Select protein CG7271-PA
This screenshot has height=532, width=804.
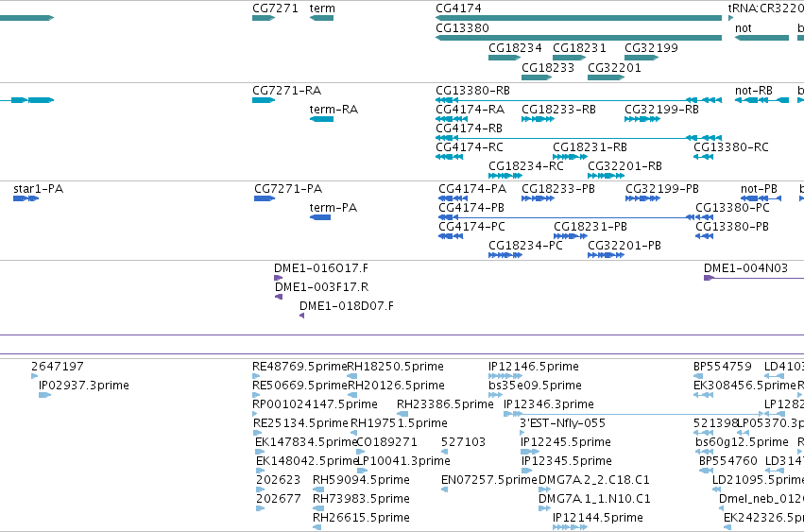point(288,189)
